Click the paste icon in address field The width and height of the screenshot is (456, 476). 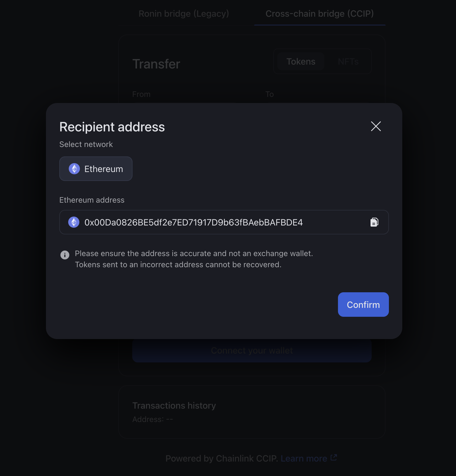click(x=374, y=222)
